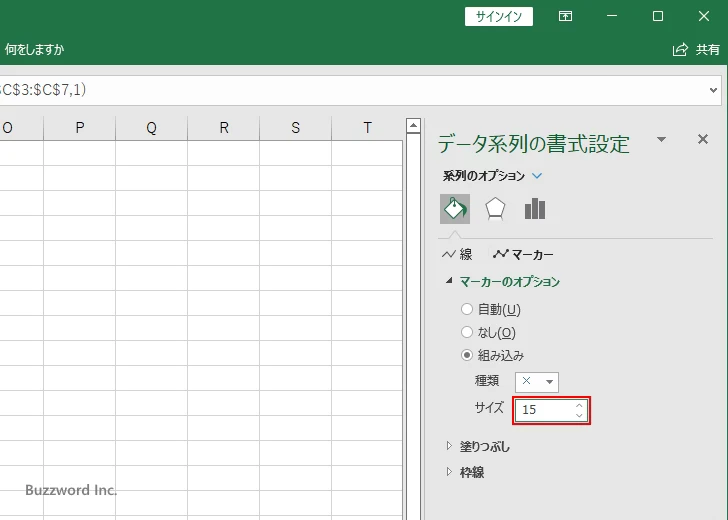This screenshot has height=520, width=728.
Task: Select column T header
Action: (367, 128)
